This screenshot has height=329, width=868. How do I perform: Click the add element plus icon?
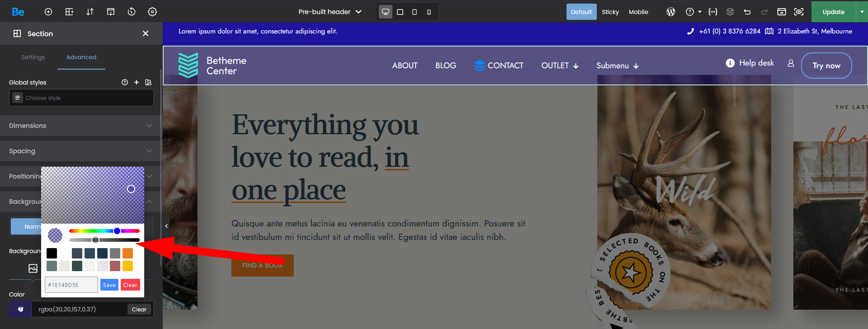[48, 12]
